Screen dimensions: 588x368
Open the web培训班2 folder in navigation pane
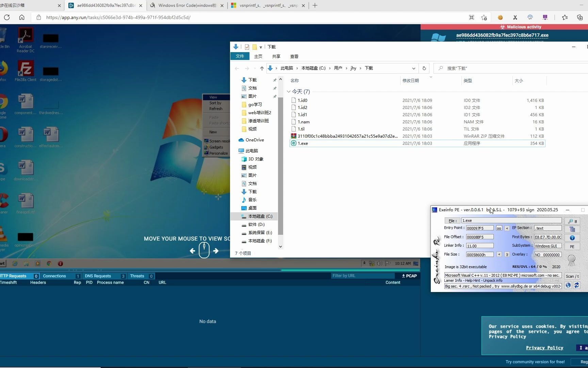(x=259, y=113)
